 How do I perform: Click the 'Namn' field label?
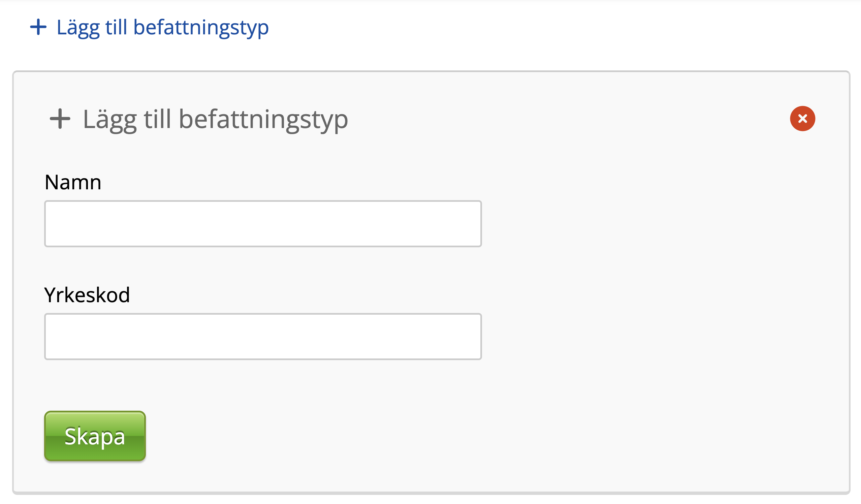click(73, 182)
